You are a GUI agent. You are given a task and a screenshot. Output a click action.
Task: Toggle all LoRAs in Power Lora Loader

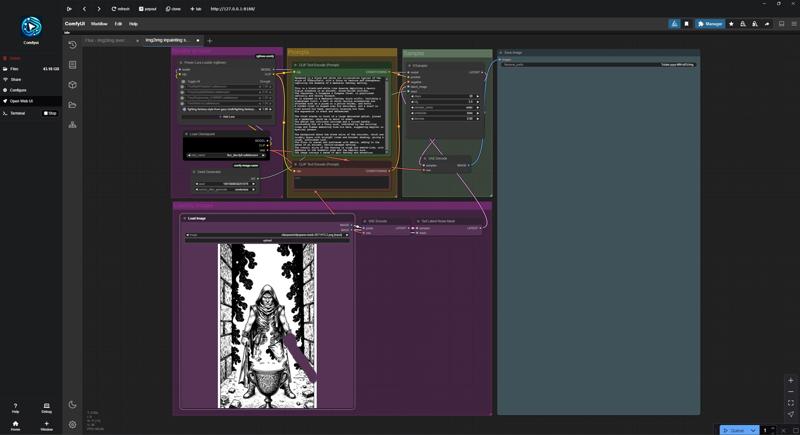[x=183, y=82]
